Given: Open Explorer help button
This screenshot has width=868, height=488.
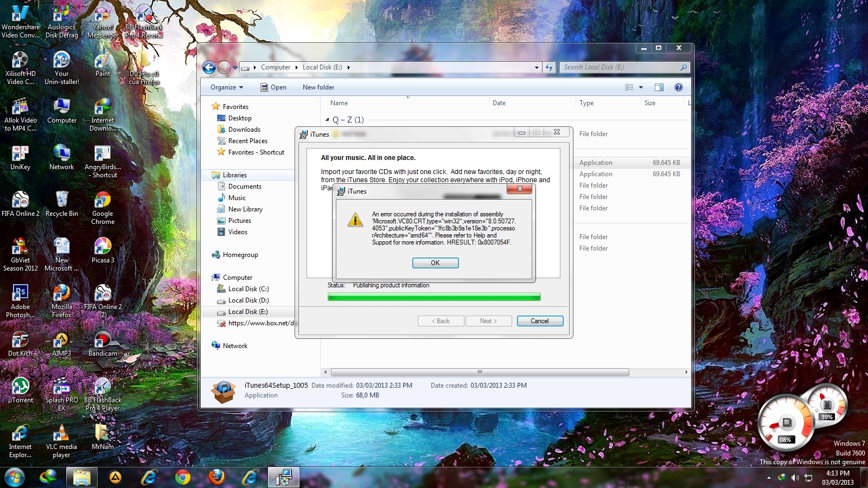Looking at the screenshot, I should [678, 87].
